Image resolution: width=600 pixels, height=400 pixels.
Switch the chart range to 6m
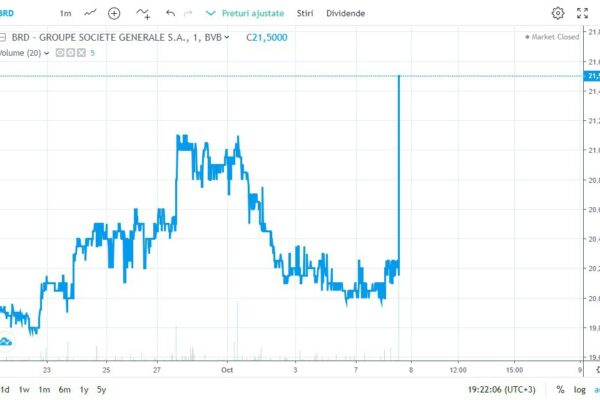[64, 388]
